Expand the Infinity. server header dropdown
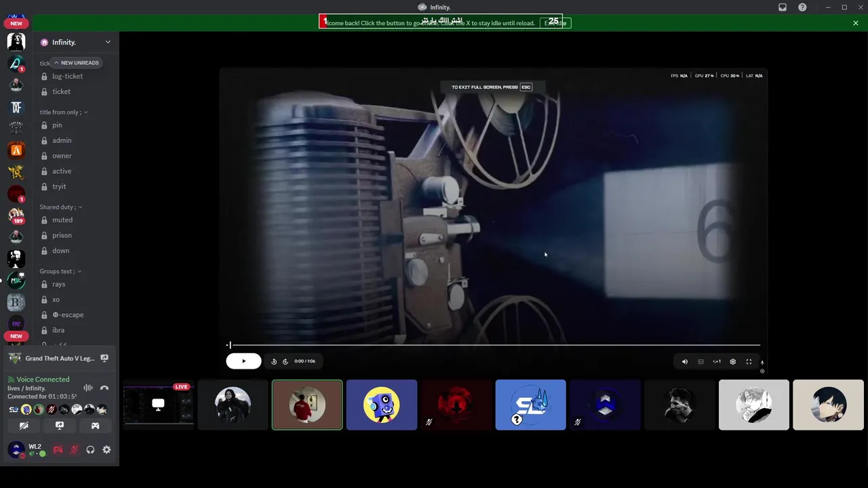868x488 pixels. [x=108, y=42]
